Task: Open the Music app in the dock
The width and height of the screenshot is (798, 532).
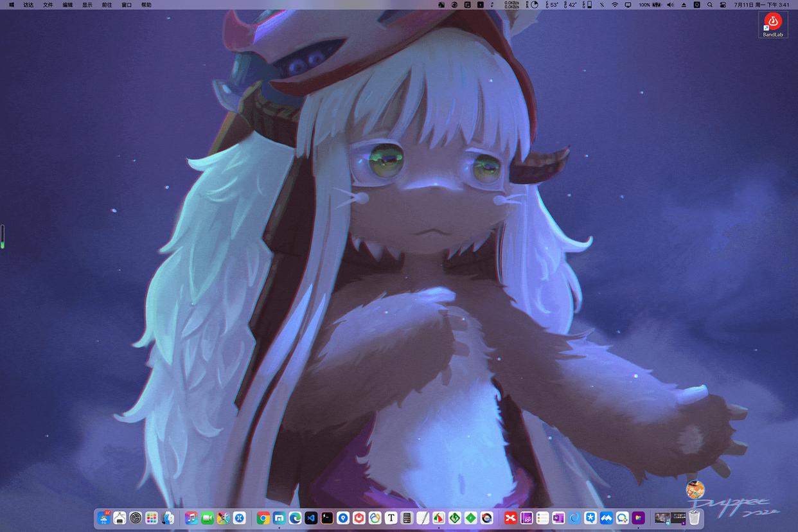Action: tap(191, 518)
